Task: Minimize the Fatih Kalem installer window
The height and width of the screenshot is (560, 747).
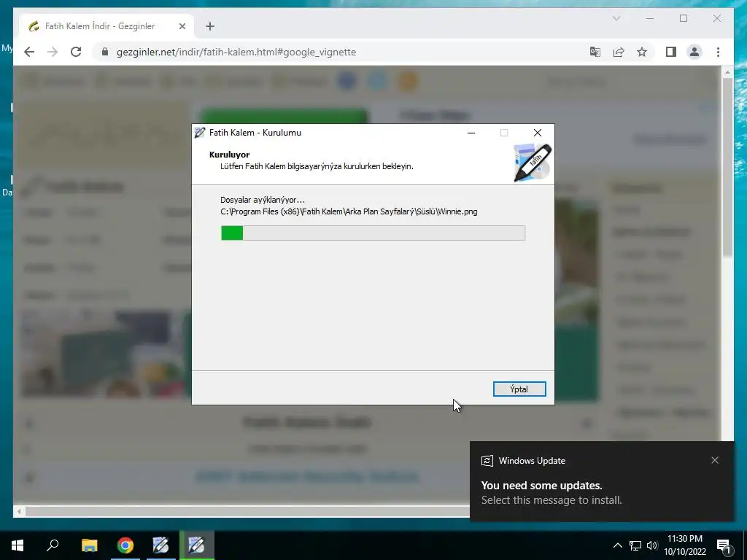Action: tap(471, 133)
